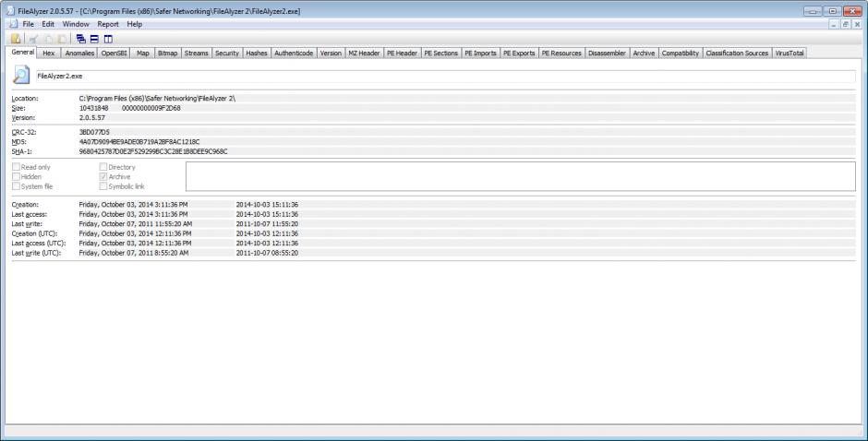Image resolution: width=868 pixels, height=441 pixels.
Task: Toggle the Directory checkbox
Action: pyautogui.click(x=103, y=167)
